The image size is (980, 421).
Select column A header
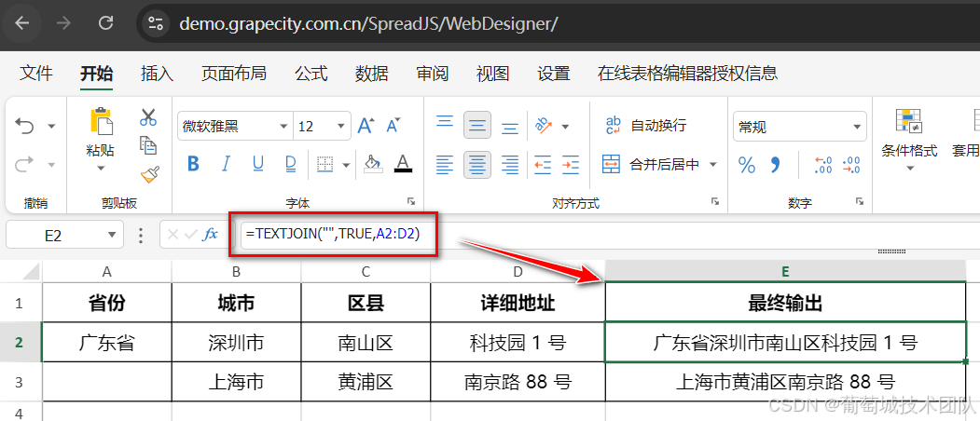click(x=107, y=271)
